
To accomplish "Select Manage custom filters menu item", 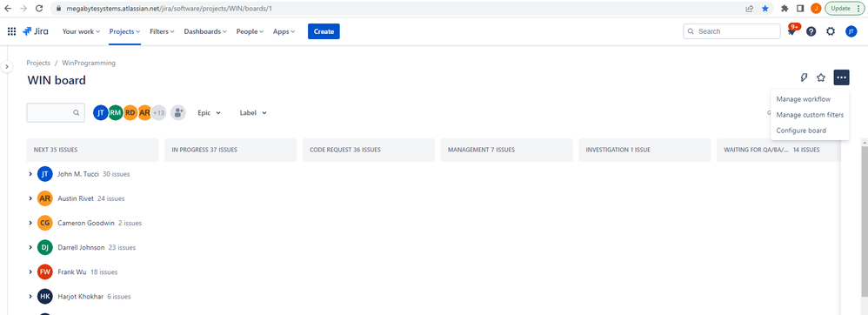I will (x=810, y=115).
